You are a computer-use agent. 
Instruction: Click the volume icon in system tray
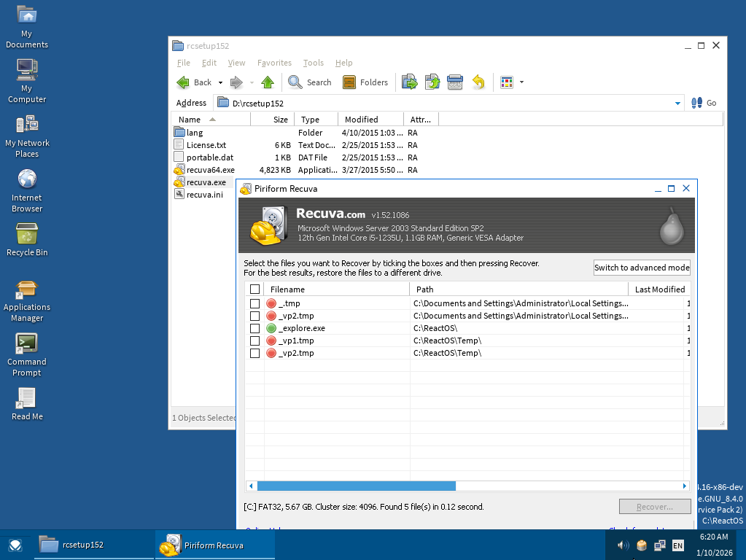tap(623, 545)
